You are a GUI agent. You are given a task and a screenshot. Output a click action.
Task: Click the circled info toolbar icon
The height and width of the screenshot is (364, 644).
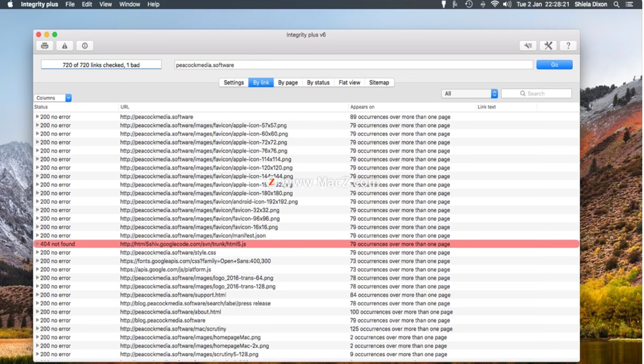pos(85,46)
